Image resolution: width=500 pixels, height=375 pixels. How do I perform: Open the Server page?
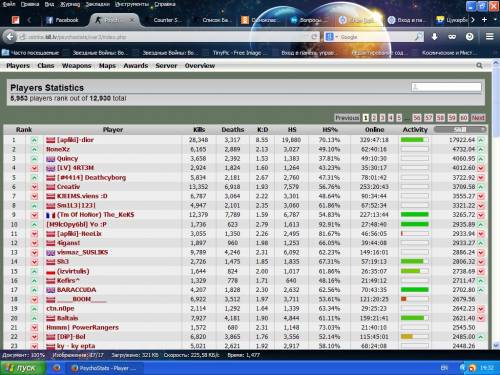(x=166, y=66)
